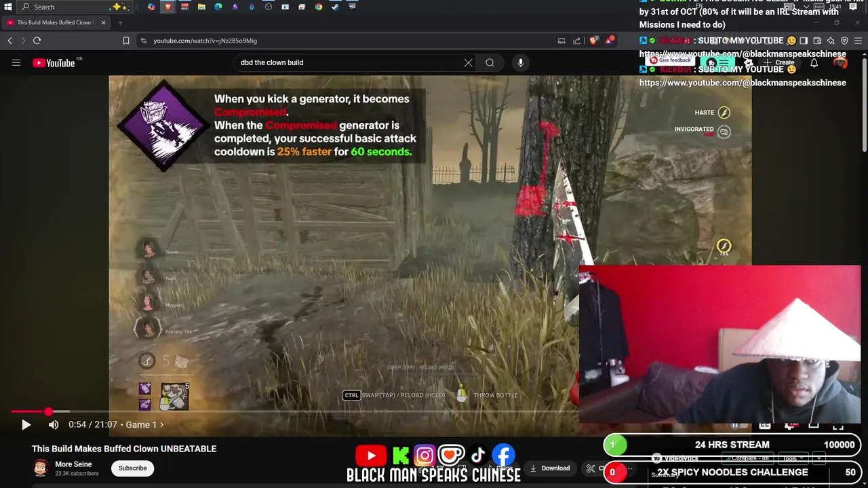Open the YouTube account avatar menu
The image size is (868, 488).
coord(840,63)
